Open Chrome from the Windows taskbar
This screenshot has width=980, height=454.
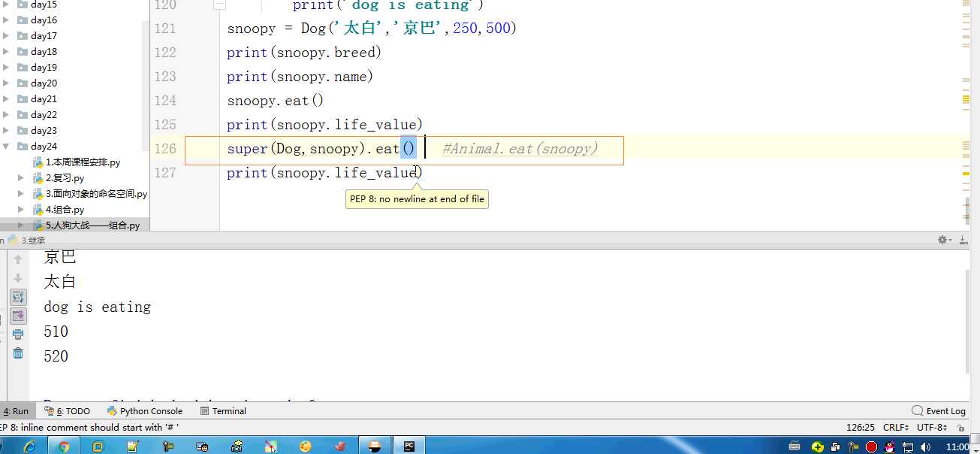64,446
